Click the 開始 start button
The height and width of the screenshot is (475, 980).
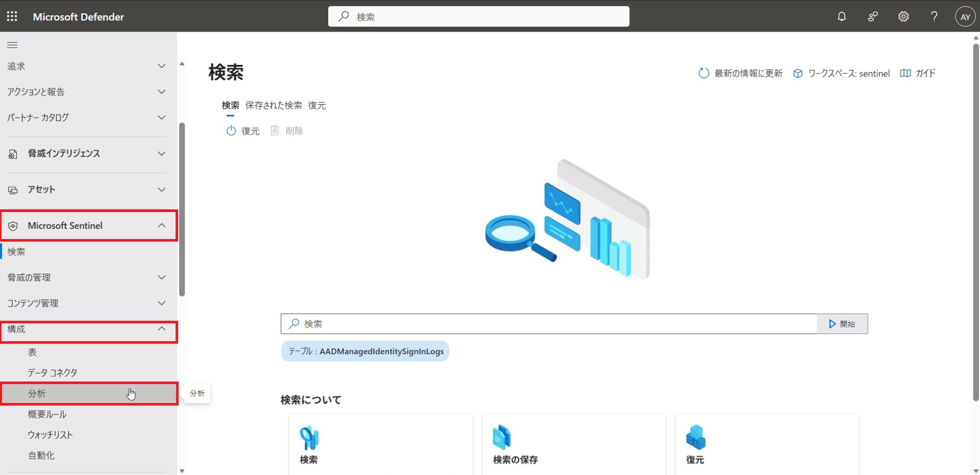pos(842,324)
